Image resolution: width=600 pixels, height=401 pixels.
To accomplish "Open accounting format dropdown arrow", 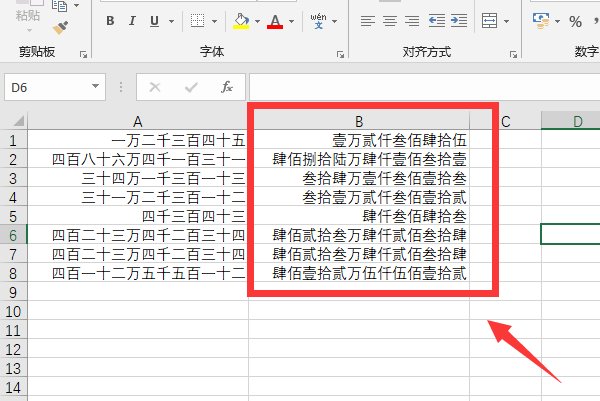I will (x=558, y=21).
